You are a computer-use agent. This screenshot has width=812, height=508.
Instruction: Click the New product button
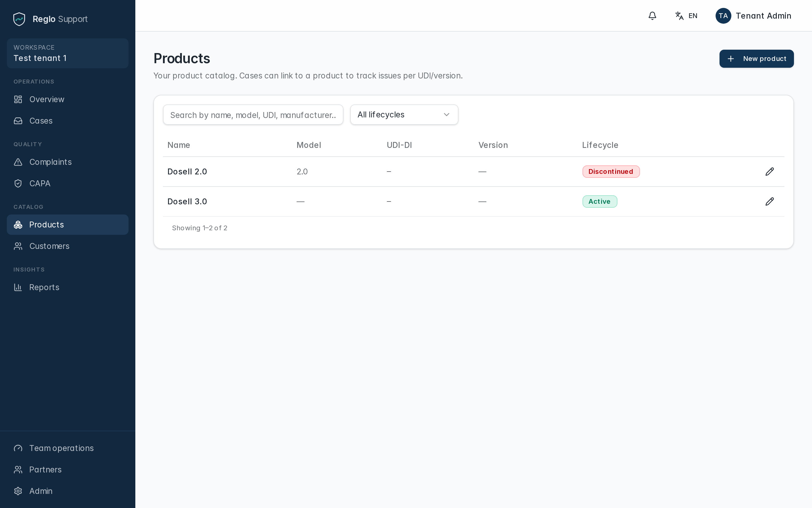click(756, 59)
